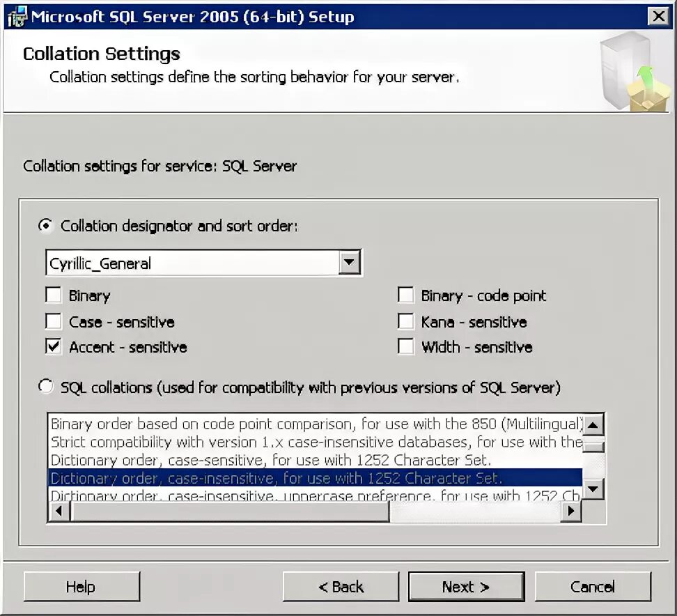Check the Binary checkbox
This screenshot has height=616, width=677.
pyautogui.click(x=53, y=295)
